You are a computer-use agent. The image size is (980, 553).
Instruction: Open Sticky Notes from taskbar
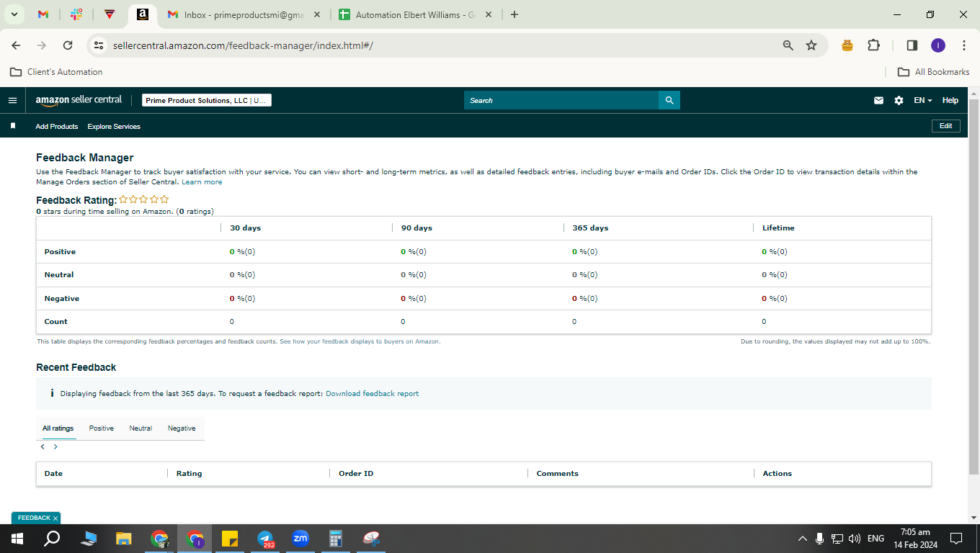point(230,539)
